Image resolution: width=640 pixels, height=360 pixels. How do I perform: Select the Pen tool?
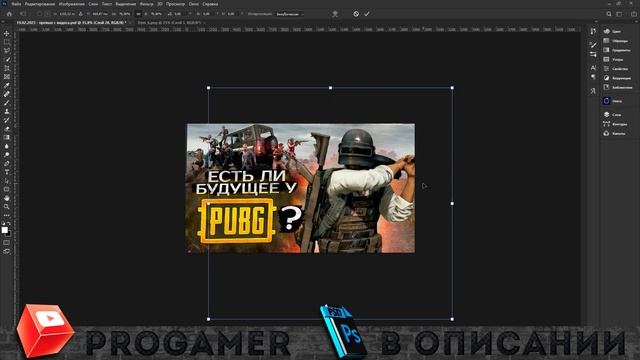point(7,163)
